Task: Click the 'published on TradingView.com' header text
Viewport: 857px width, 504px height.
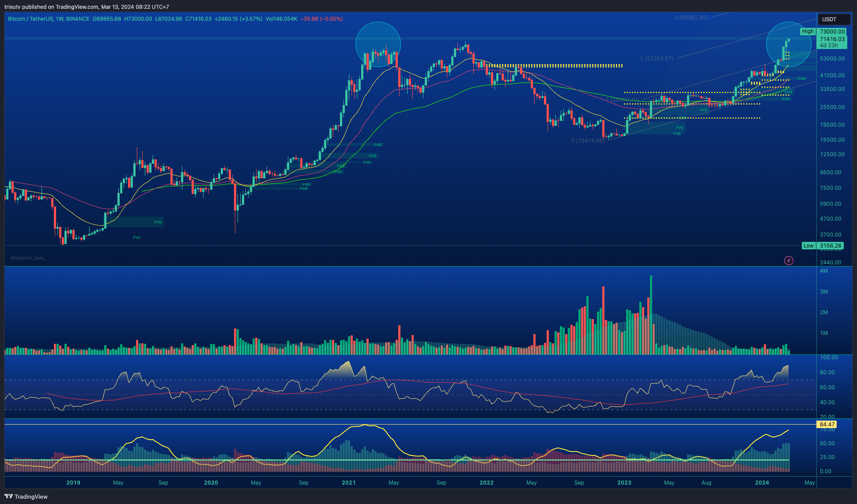Action: [x=60, y=7]
